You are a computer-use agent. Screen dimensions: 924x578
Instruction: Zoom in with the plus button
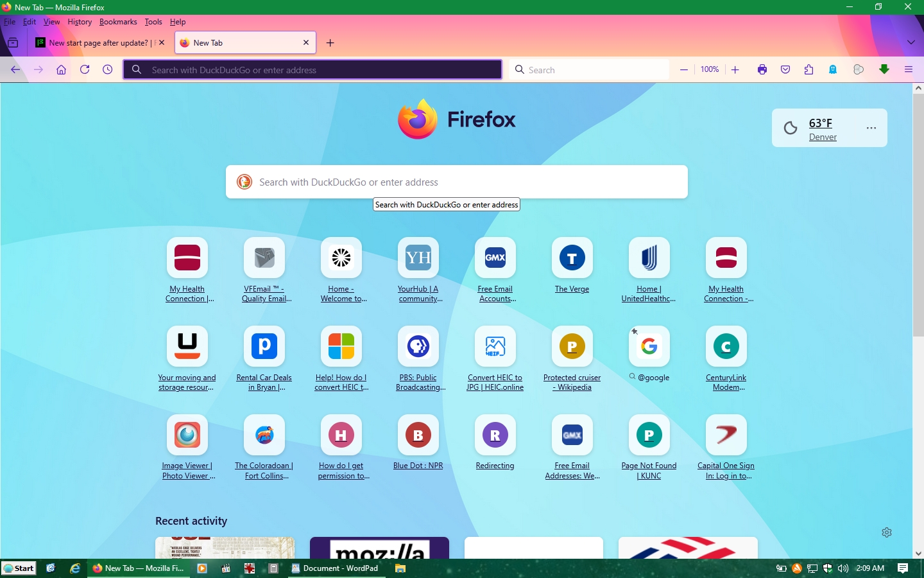tap(735, 69)
